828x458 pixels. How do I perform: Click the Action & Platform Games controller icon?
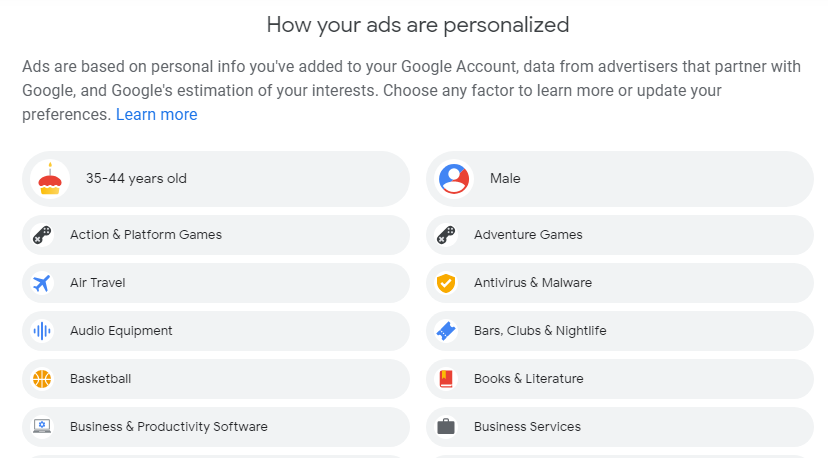click(x=42, y=235)
